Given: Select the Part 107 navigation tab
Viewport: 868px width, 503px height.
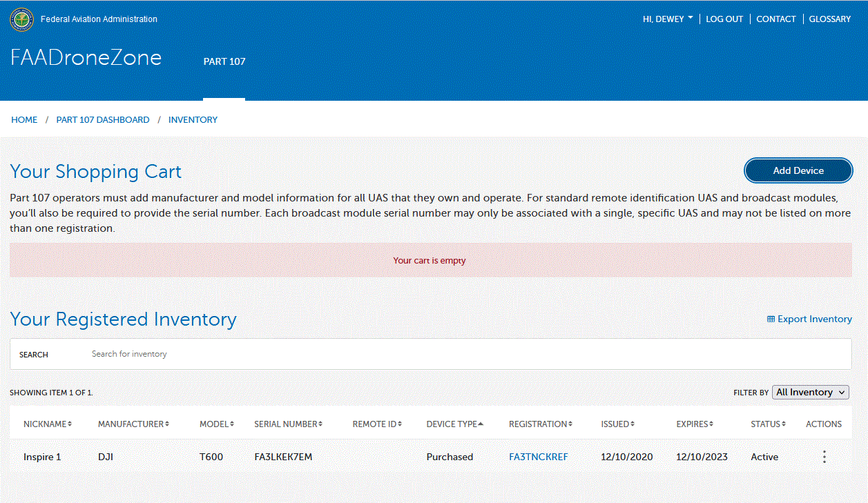Looking at the screenshot, I should point(224,61).
